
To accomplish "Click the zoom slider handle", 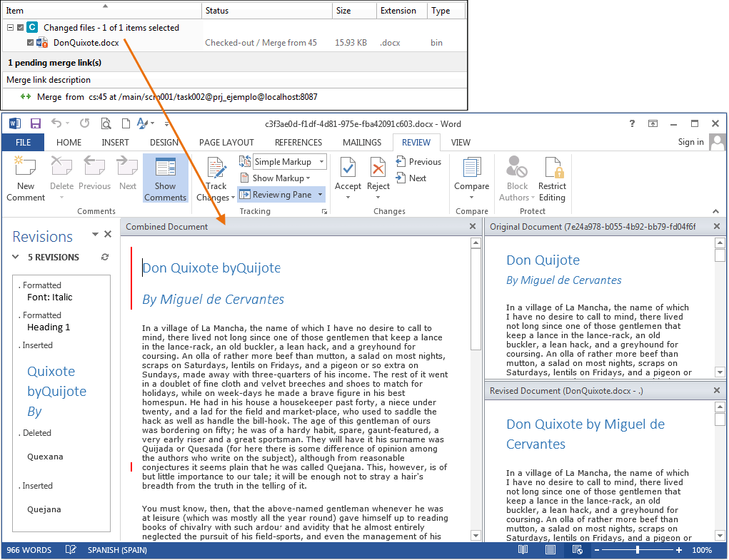I will [x=638, y=550].
